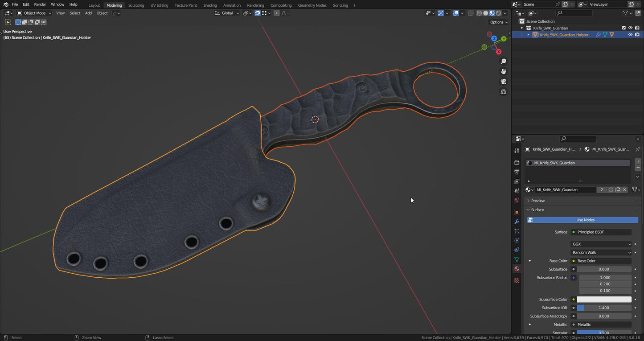The height and width of the screenshot is (341, 644).
Task: Click the Subsurface Color swatch
Action: (605, 299)
